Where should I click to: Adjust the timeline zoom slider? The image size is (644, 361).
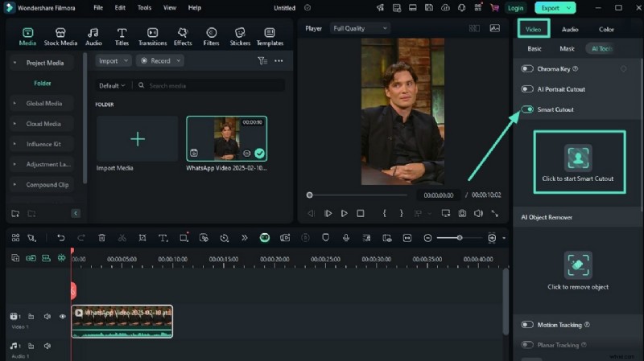[x=460, y=238]
